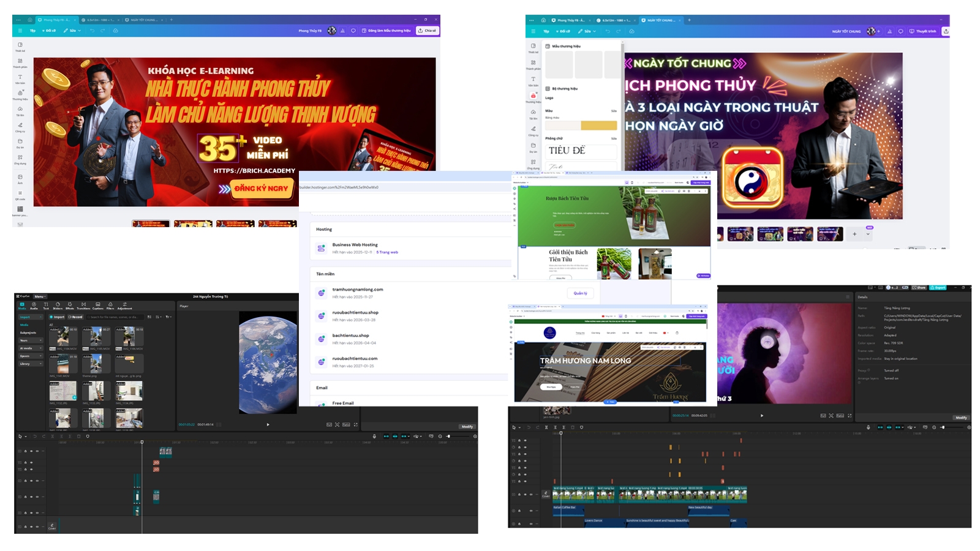Open Tải lên uploads in Phong Thủy FB Canva window

(x=20, y=111)
